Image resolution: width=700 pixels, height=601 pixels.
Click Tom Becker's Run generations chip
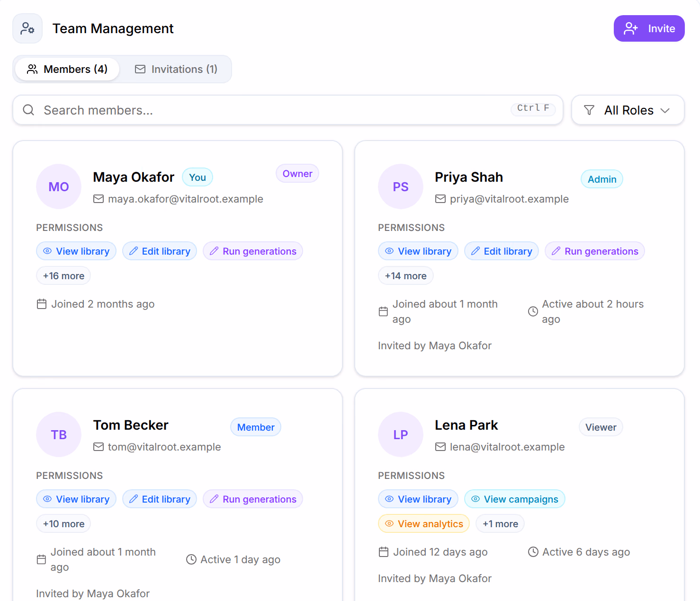pyautogui.click(x=253, y=499)
